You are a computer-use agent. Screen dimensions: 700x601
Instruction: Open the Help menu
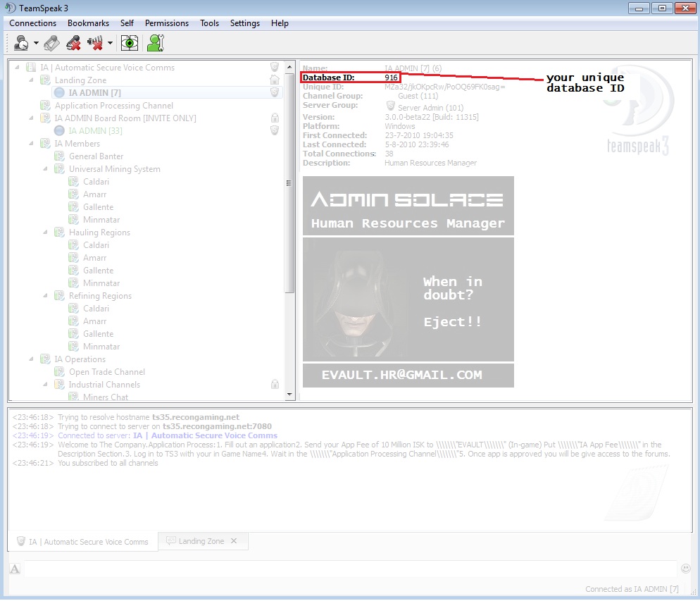pos(280,23)
